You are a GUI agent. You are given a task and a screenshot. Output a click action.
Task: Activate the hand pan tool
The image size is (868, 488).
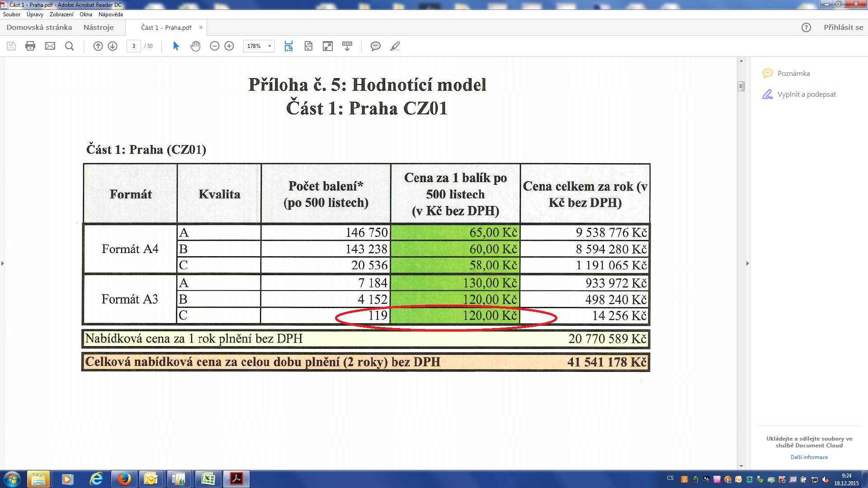195,46
